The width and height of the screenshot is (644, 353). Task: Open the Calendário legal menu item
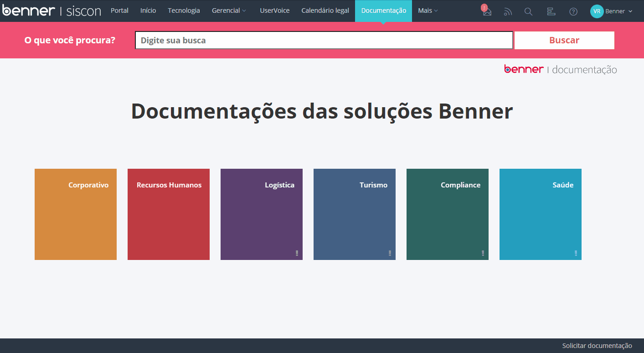(x=325, y=10)
